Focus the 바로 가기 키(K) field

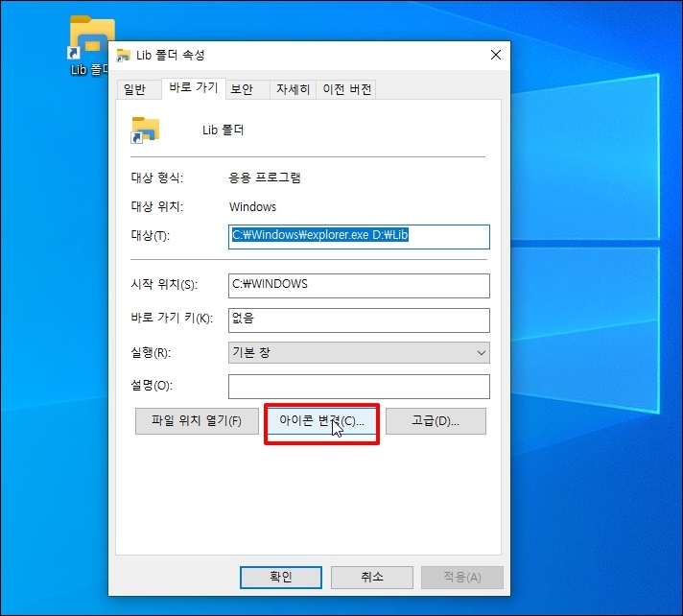click(359, 320)
